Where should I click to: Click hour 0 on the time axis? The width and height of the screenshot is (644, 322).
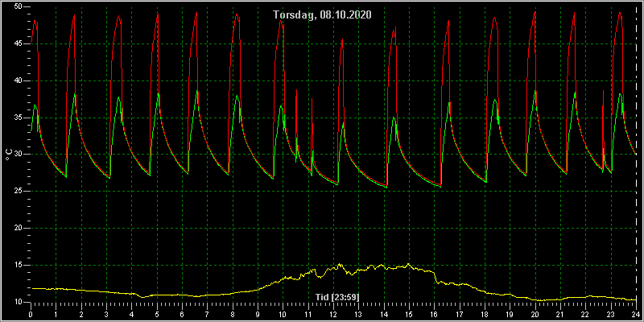[x=31, y=314]
